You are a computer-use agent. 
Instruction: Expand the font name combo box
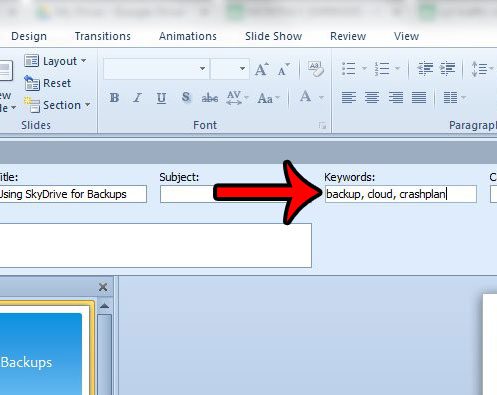point(202,69)
